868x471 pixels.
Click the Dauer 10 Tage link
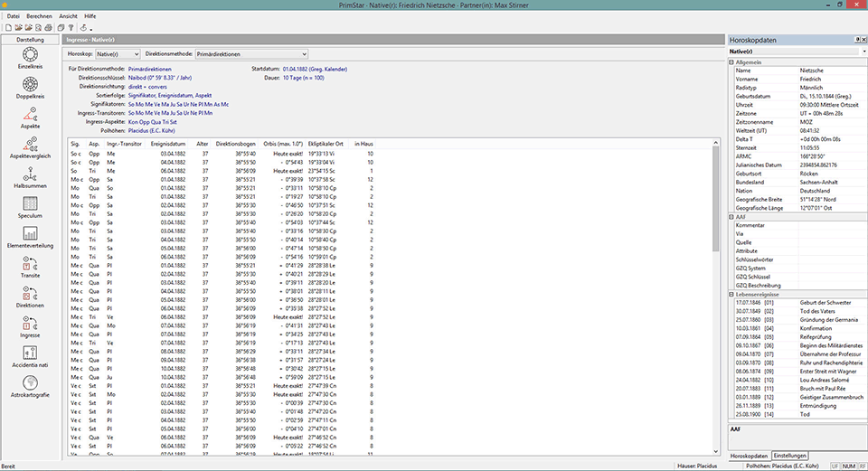[304, 78]
